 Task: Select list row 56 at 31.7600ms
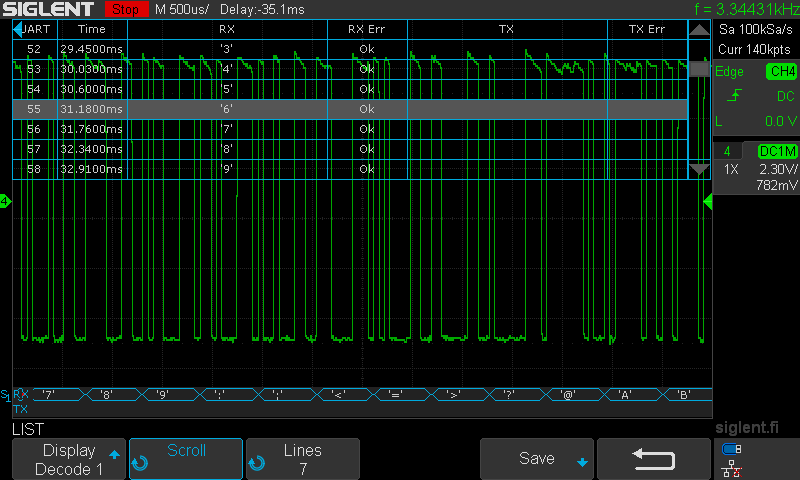point(350,129)
